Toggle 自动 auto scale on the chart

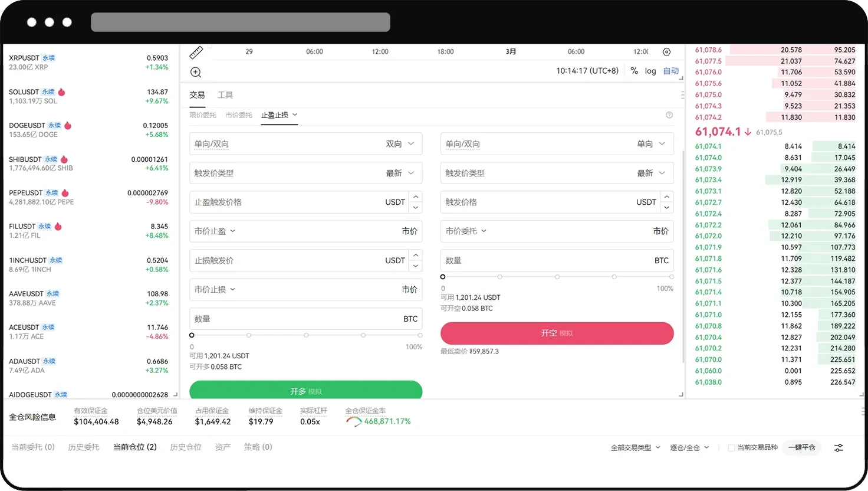671,71
